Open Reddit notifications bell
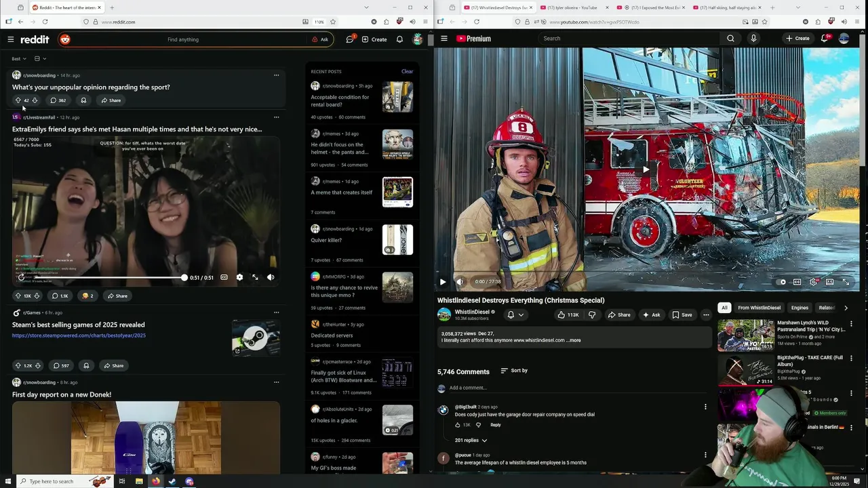This screenshot has height=488, width=868. 399,39
